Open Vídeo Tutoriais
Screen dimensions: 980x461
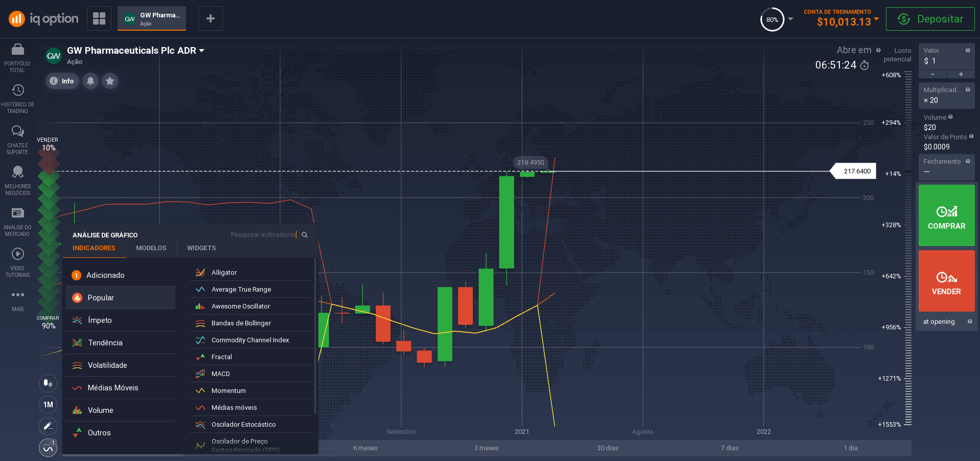[x=17, y=263]
